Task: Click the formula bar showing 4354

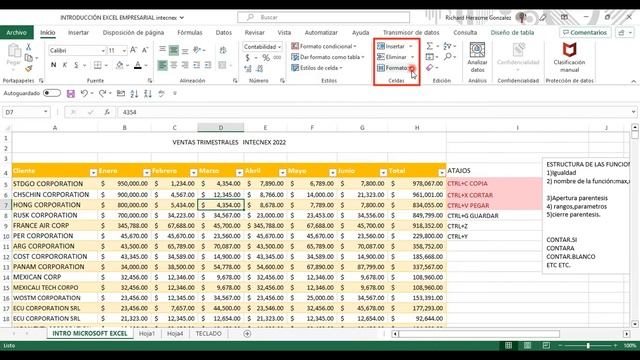Action: 376,112
